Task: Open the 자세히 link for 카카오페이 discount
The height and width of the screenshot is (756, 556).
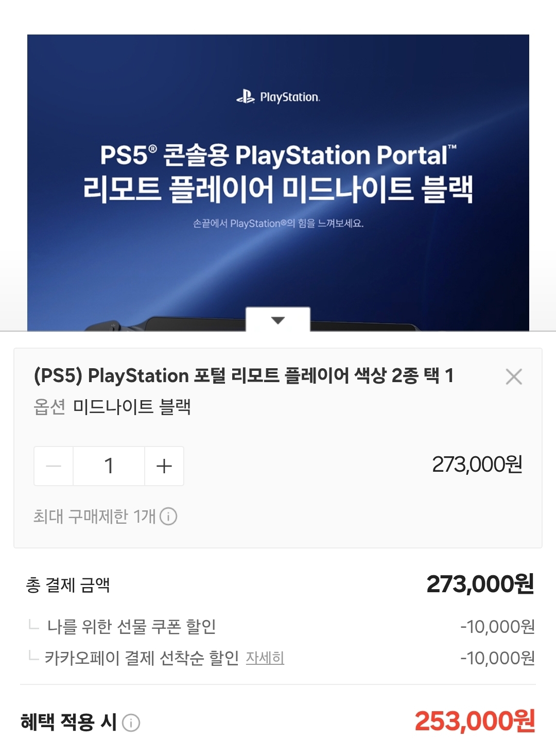Action: (265, 658)
